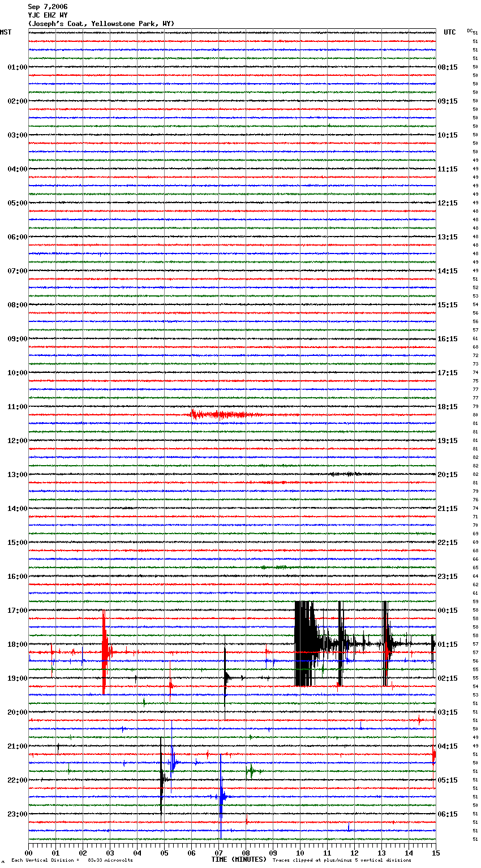Select the 15:00 MST time label
Viewport: 481px width, 868px height.
click(17, 543)
